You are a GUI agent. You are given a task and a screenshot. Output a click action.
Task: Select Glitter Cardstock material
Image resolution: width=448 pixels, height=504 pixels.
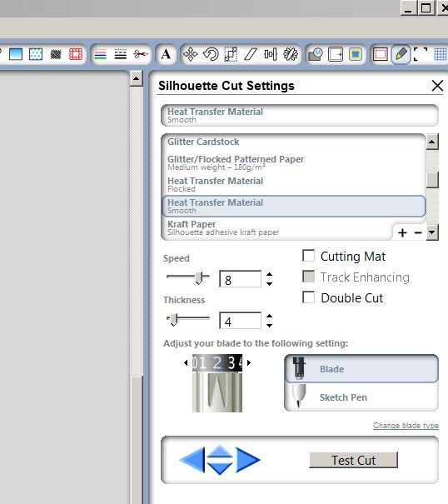[x=294, y=142]
